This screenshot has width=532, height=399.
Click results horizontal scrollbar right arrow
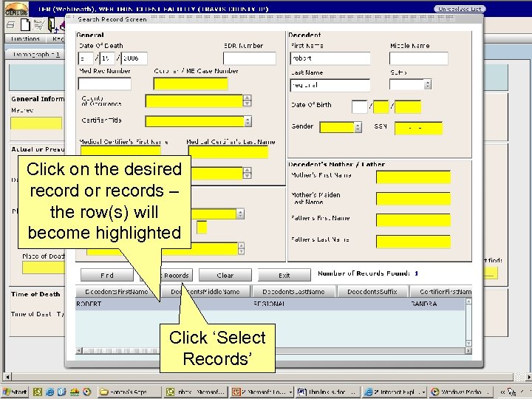(x=468, y=350)
